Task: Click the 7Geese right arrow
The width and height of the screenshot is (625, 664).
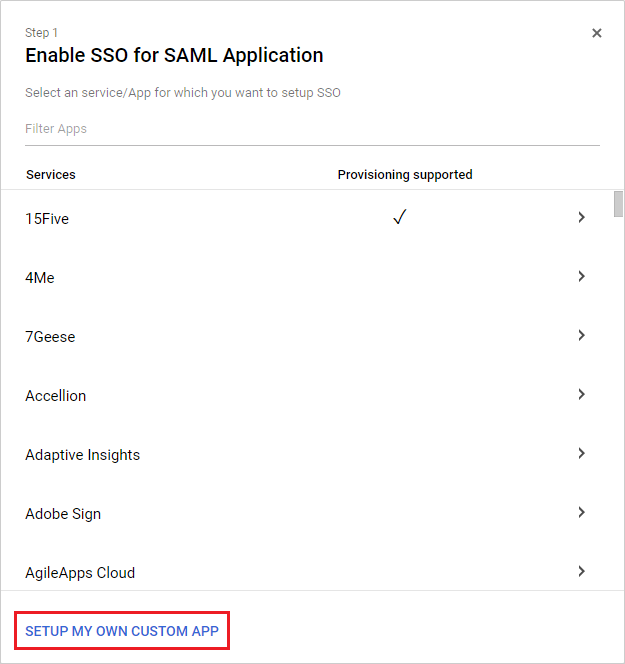Action: click(581, 335)
